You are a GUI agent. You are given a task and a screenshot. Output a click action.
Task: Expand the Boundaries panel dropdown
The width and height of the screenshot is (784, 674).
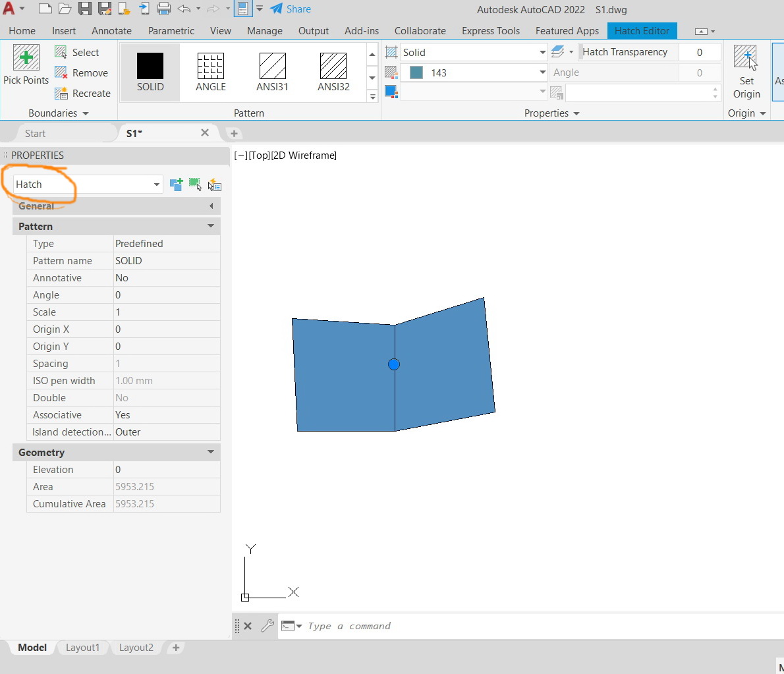coord(85,113)
